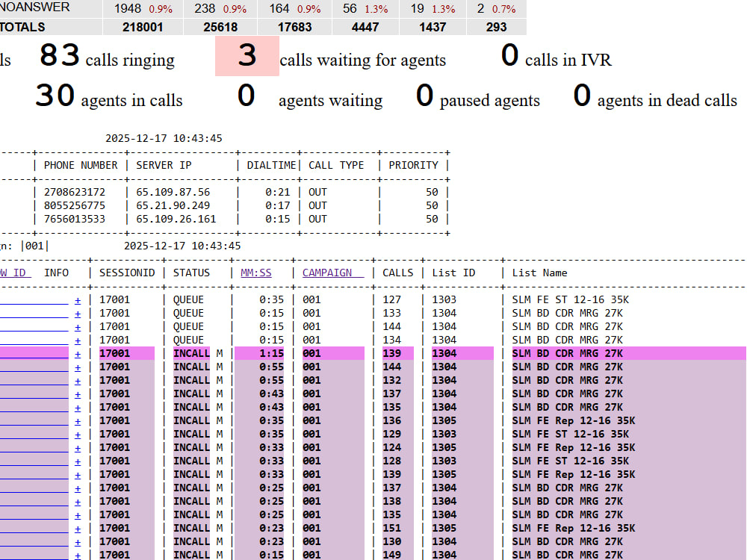Open agent link in INCALL row with 151 calls
Image resolution: width=747 pixels, height=560 pixels.
click(34, 529)
